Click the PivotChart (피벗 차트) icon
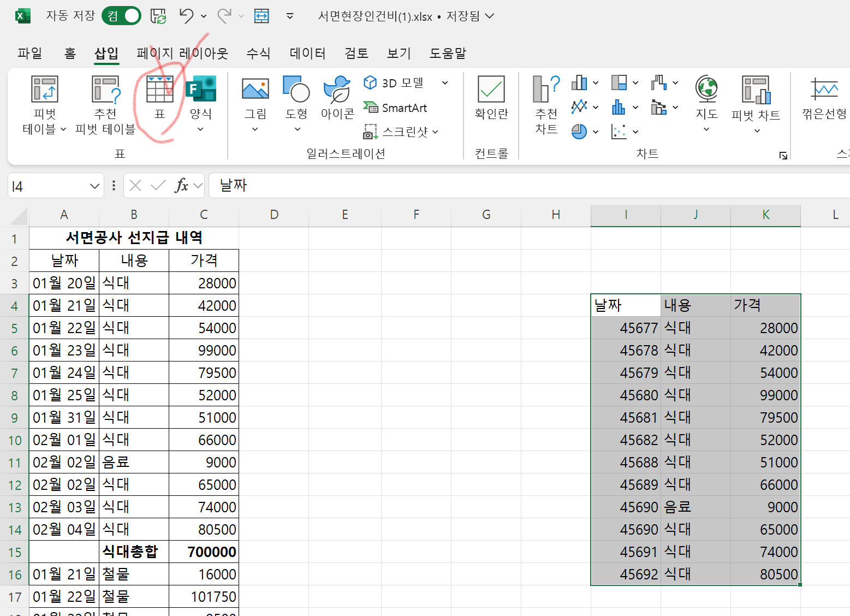This screenshot has width=850, height=616. [x=756, y=90]
